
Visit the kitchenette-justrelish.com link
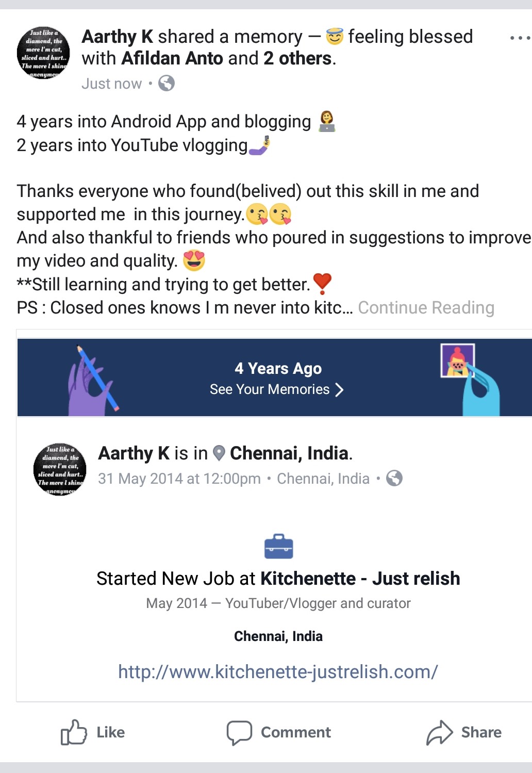[278, 672]
